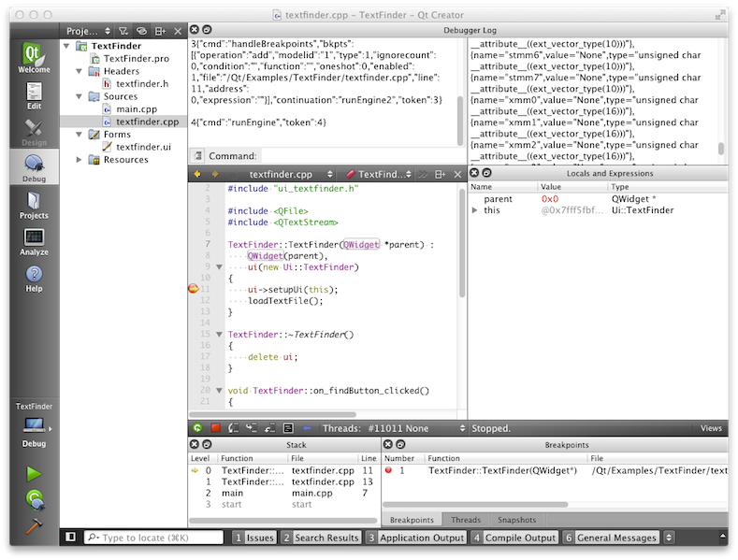Toggle synchronize with editor link icon
Viewport: 738px width, 560px height.
pyautogui.click(x=141, y=31)
